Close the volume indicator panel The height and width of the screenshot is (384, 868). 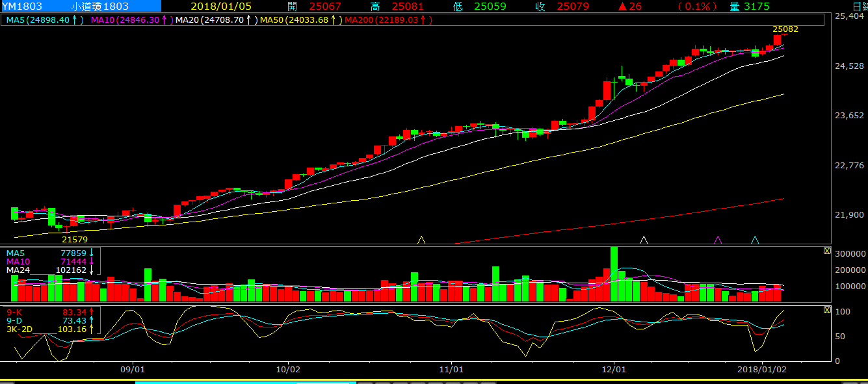(827, 251)
